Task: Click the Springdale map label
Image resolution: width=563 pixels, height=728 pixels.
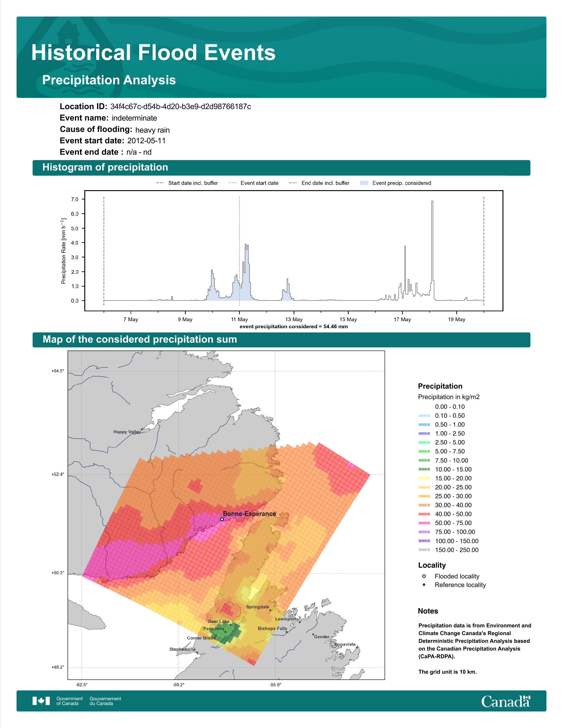Action: (257, 607)
